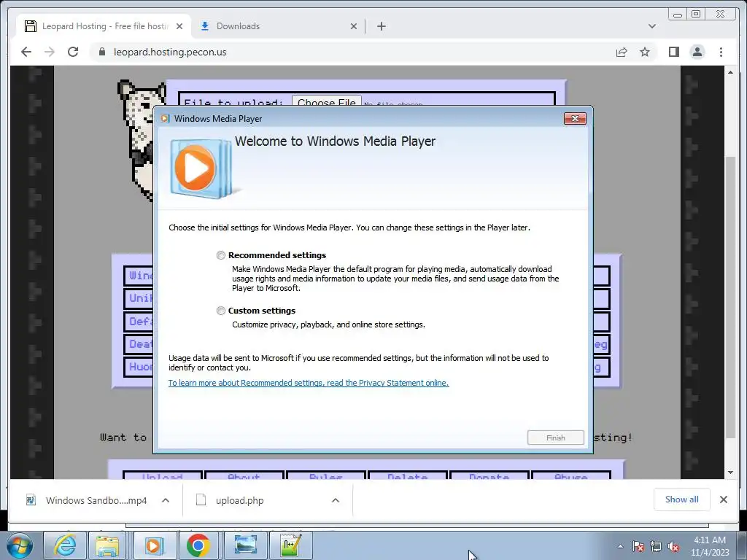Click Choose File button on webpage
Screen dimensions: 747x560
coord(326,101)
